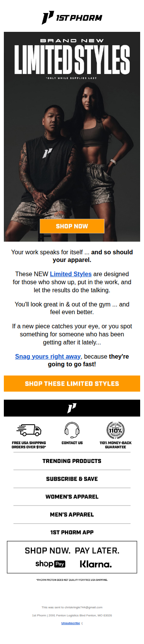144x644 pixels.
Task: Open Trending Products menu item
Action: [x=72, y=461]
